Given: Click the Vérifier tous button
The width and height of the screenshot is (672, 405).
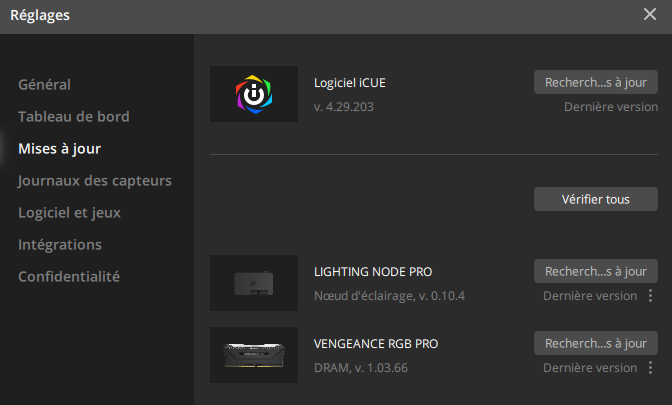Looking at the screenshot, I should tap(596, 199).
